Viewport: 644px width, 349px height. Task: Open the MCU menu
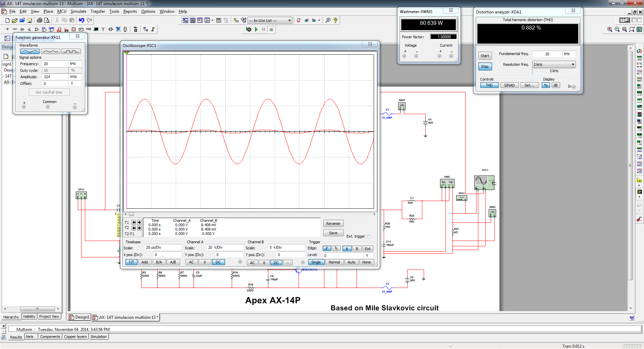(62, 11)
